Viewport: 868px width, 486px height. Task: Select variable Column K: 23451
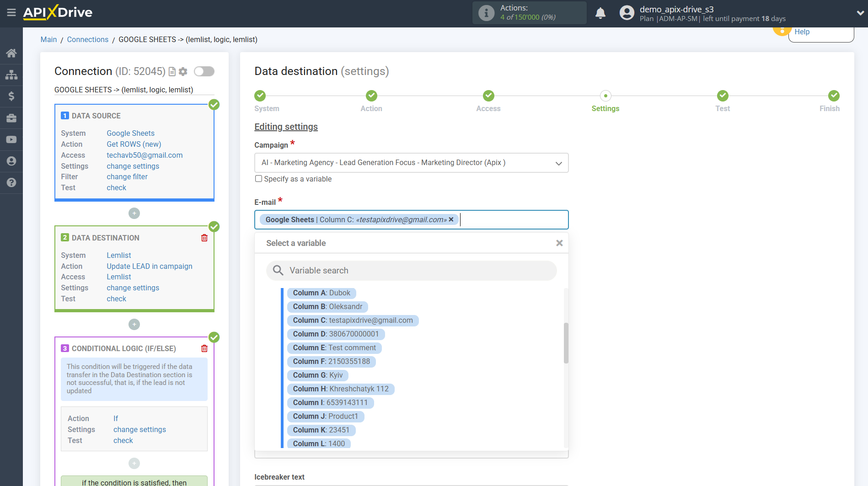321,430
